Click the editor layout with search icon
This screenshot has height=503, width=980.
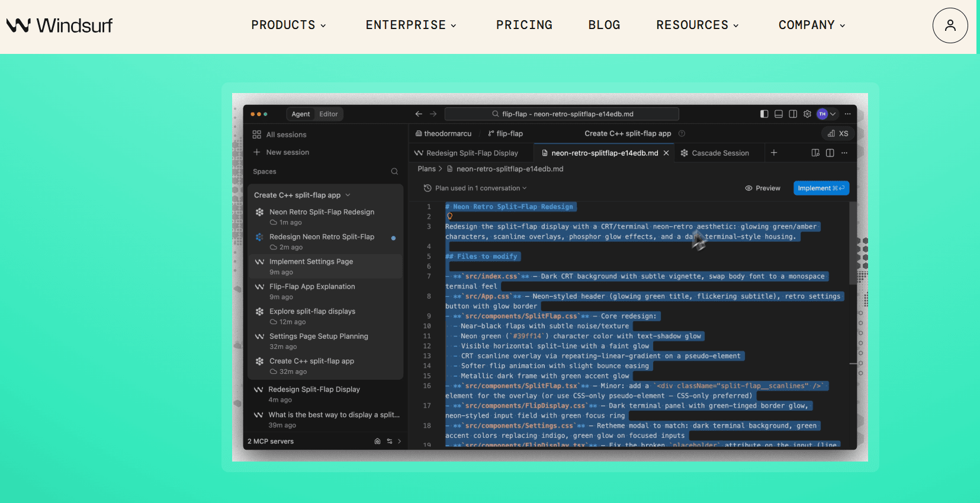815,153
